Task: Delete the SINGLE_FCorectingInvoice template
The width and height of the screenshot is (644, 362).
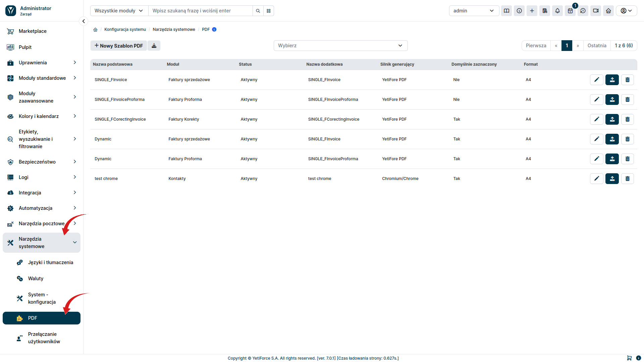Action: click(x=627, y=119)
